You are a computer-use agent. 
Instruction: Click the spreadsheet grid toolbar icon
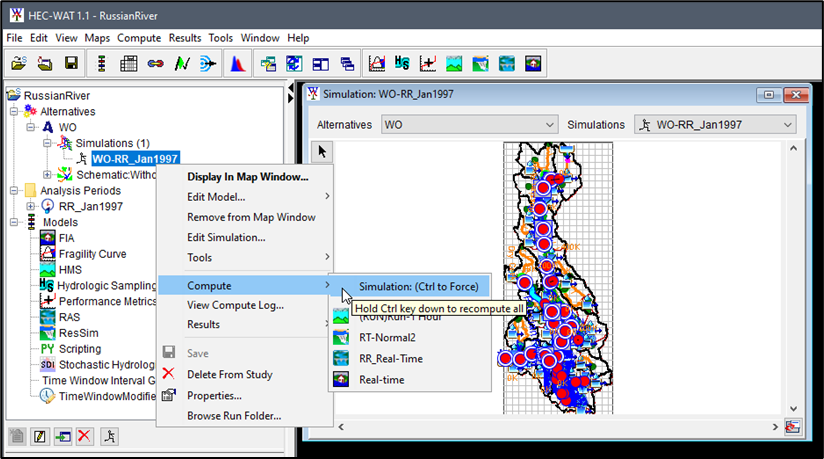pos(129,63)
